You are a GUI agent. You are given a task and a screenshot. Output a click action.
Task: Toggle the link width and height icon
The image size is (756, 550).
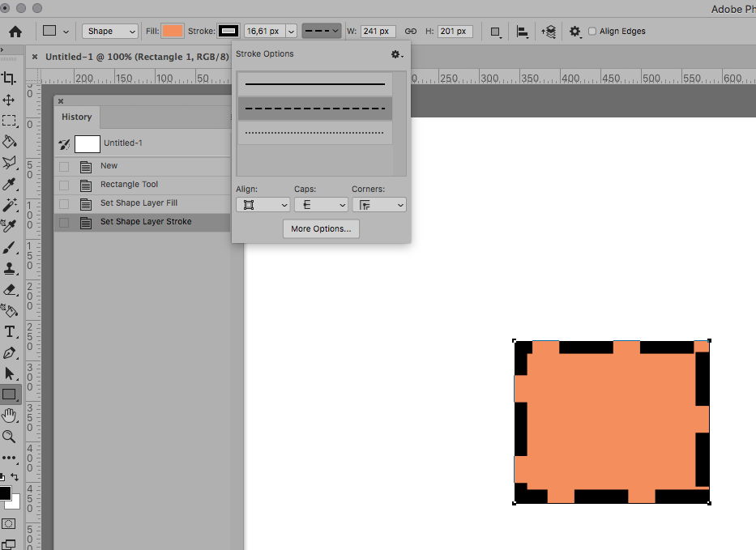click(411, 32)
